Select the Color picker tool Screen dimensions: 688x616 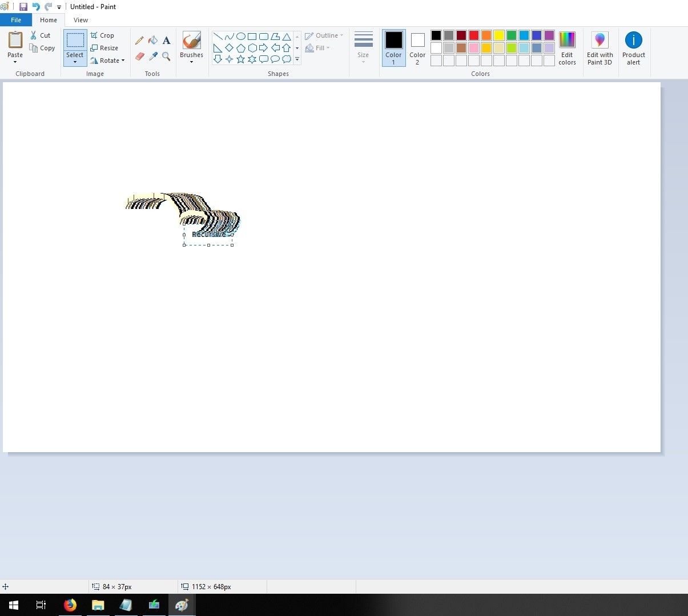[152, 57]
